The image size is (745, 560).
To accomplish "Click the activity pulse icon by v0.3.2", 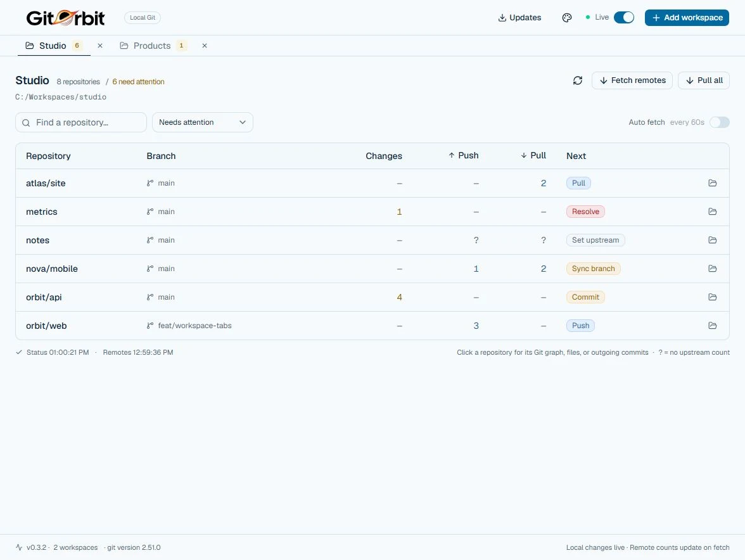I will click(19, 547).
